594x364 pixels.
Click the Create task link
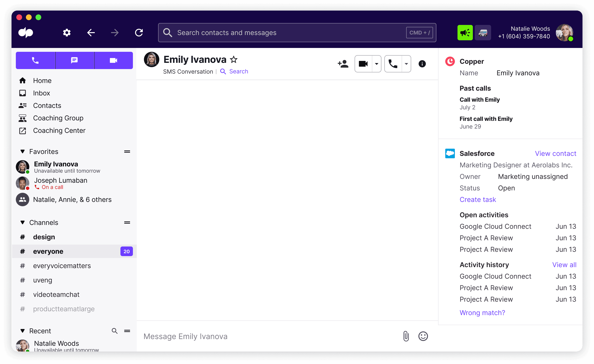click(x=478, y=200)
